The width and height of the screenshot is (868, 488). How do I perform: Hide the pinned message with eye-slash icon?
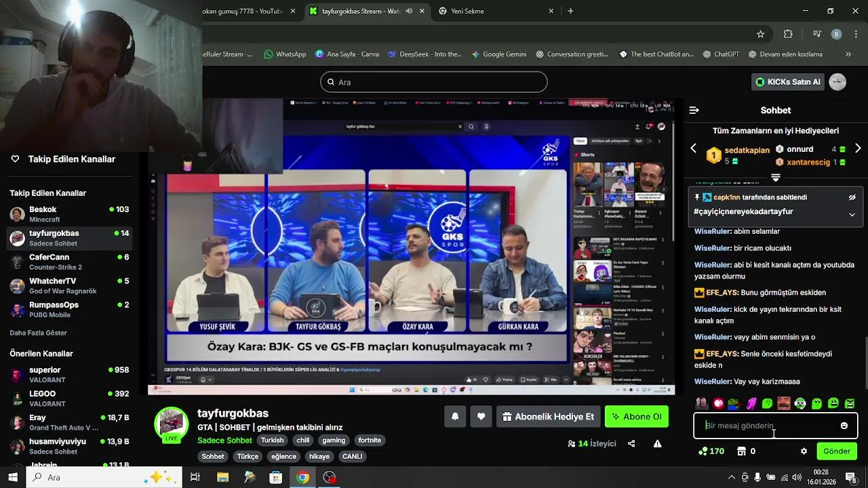click(x=852, y=197)
